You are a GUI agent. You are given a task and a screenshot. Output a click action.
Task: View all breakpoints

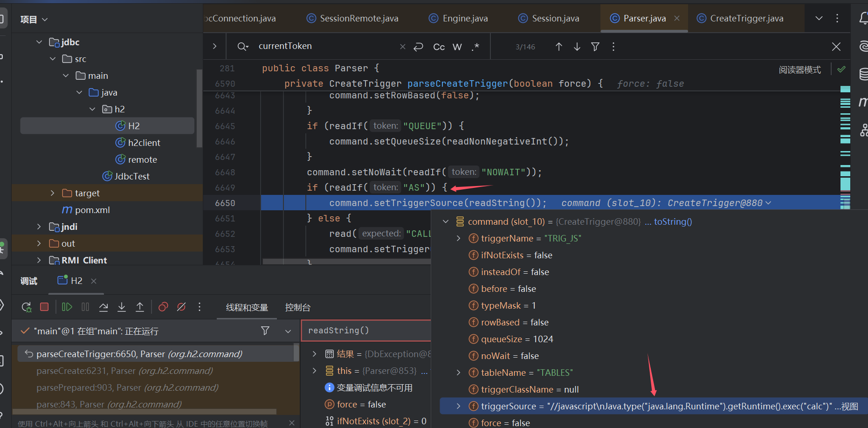(x=163, y=307)
